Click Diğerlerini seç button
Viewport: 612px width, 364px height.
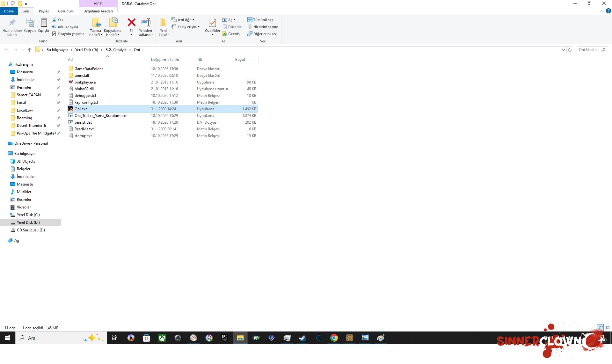(262, 34)
